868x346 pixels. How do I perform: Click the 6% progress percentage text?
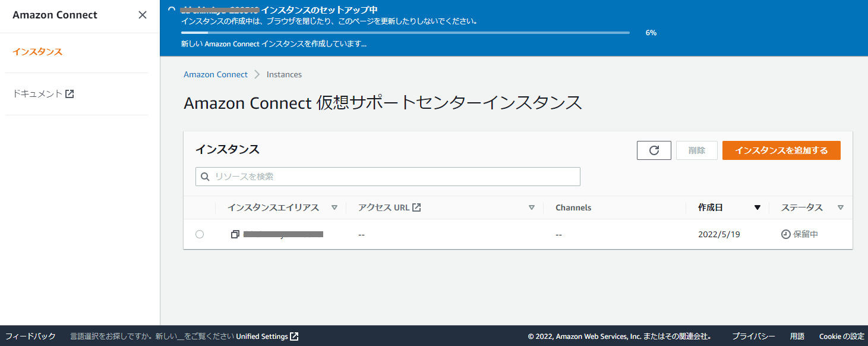tap(651, 33)
